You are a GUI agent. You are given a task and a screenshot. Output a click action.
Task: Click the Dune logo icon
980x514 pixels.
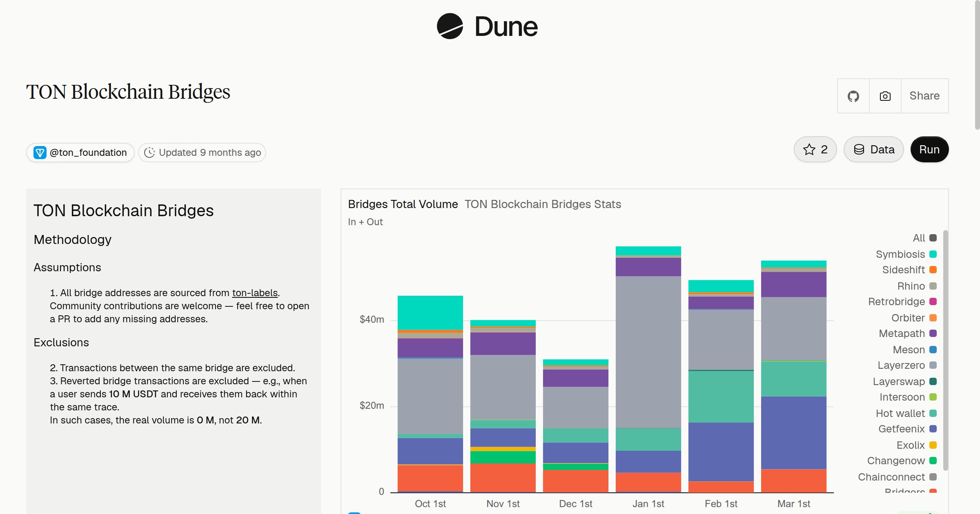tap(450, 26)
